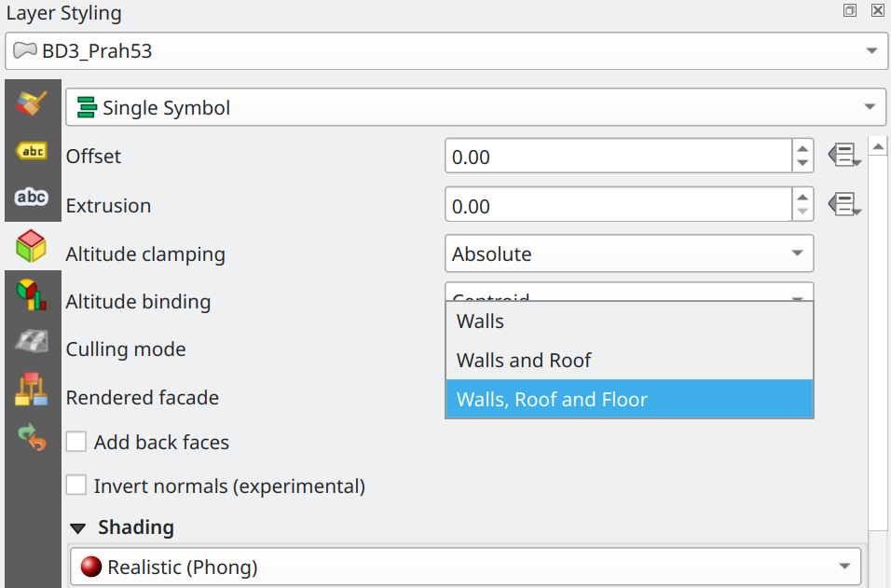891x588 pixels.
Task: Open the Single Symbol renderer dropdown
Action: (x=475, y=107)
